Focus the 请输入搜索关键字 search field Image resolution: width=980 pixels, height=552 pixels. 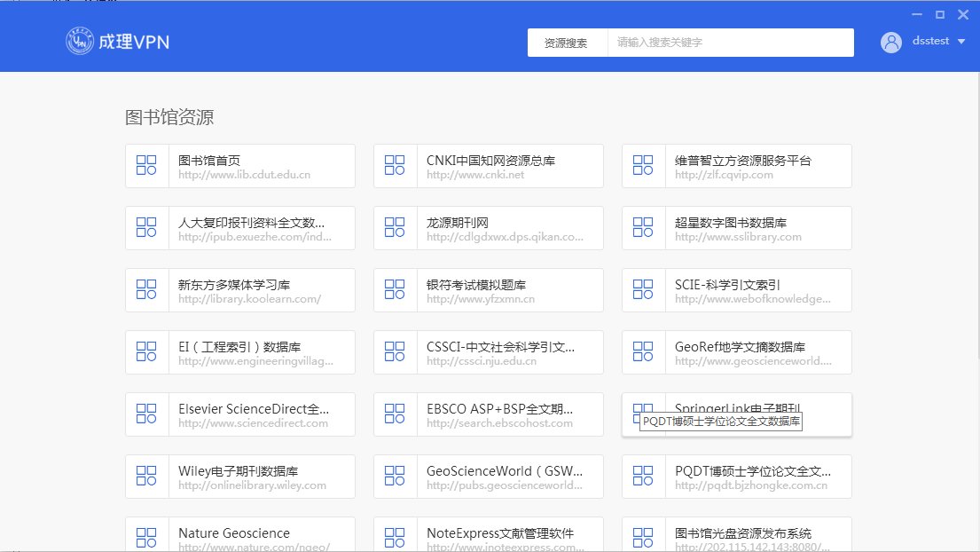[x=731, y=43]
